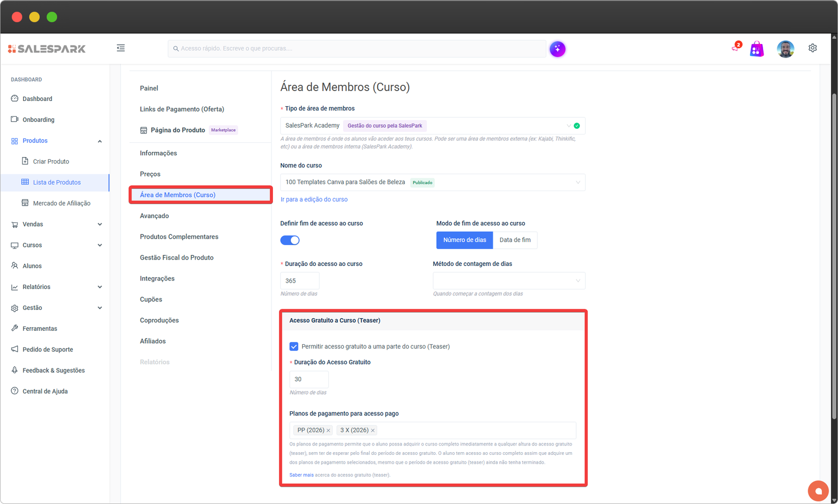Expand the Vendas sidebar section
Screen dimensions: 838x504
(57, 225)
